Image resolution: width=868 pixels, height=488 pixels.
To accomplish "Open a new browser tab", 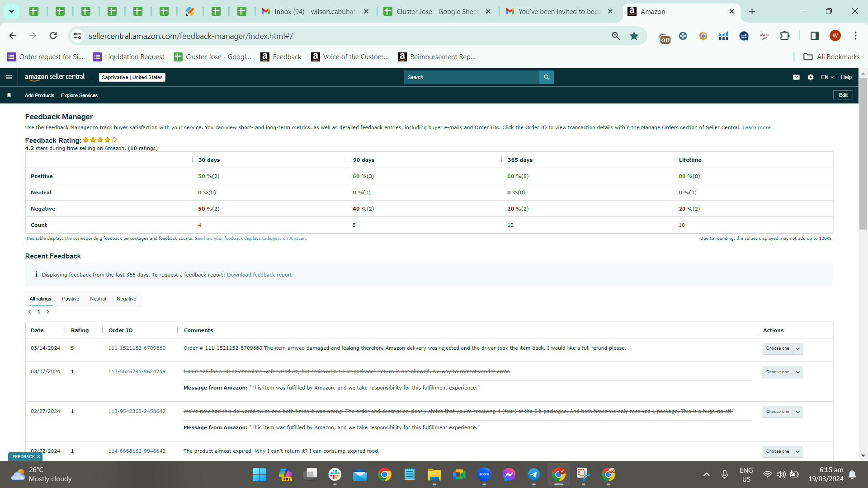I will click(x=752, y=11).
